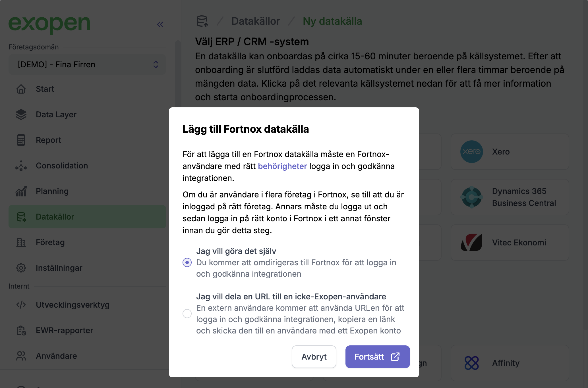Open Consolidation via its icon
Screen dimensions: 588x388
[x=21, y=166]
